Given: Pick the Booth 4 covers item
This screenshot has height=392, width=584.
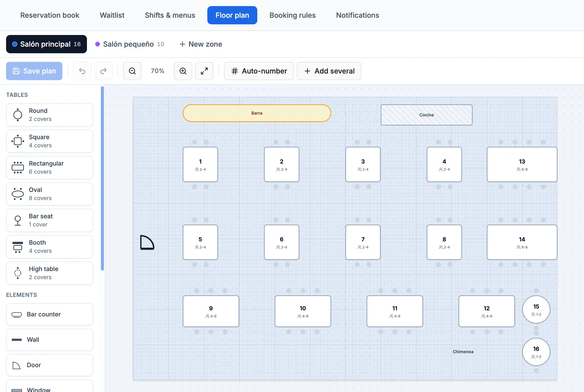Looking at the screenshot, I should click(50, 247).
